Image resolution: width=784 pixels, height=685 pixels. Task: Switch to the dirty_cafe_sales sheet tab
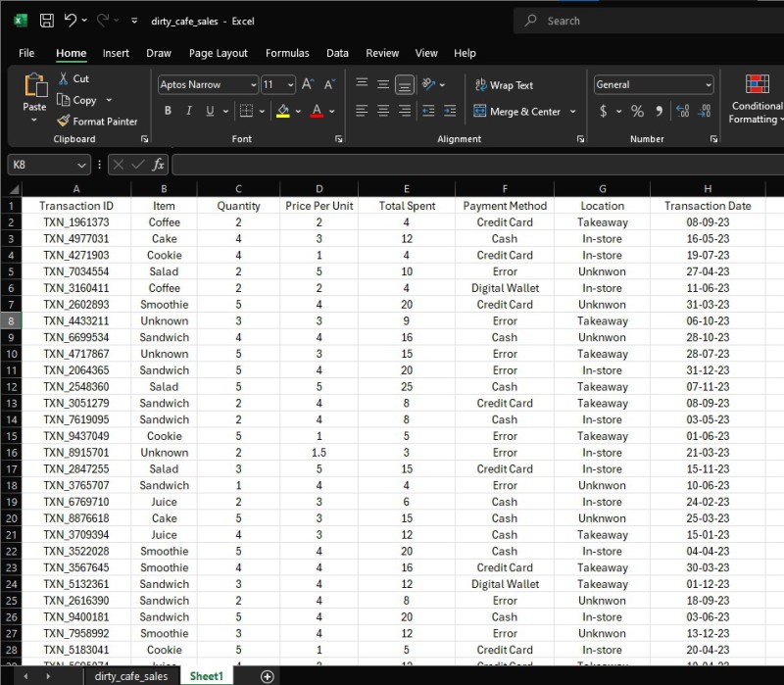130,676
